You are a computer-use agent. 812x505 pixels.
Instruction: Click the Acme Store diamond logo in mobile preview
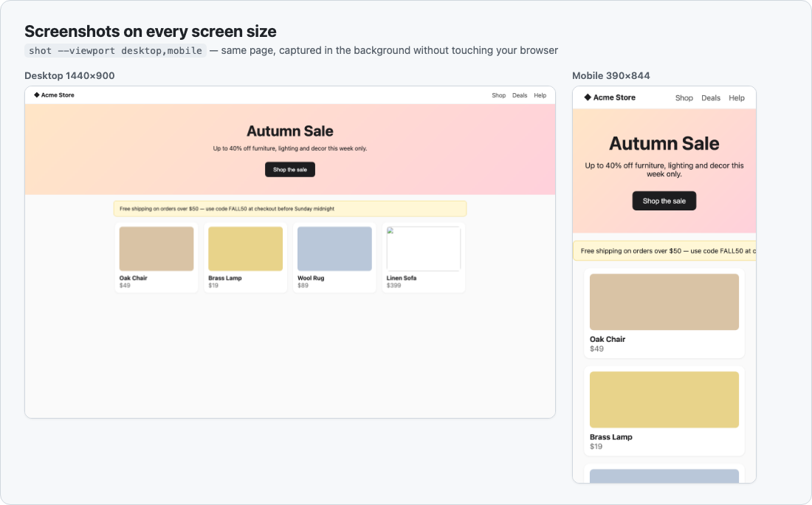[588, 97]
